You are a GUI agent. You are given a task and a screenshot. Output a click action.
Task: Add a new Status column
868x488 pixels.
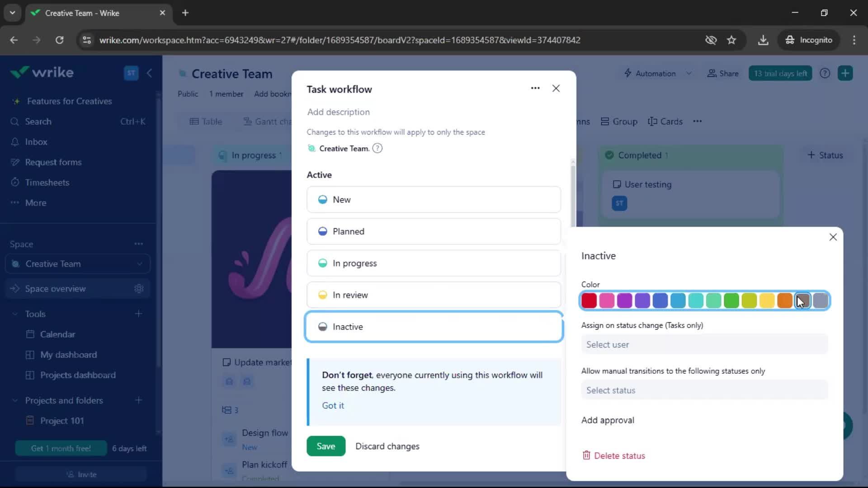825,155
